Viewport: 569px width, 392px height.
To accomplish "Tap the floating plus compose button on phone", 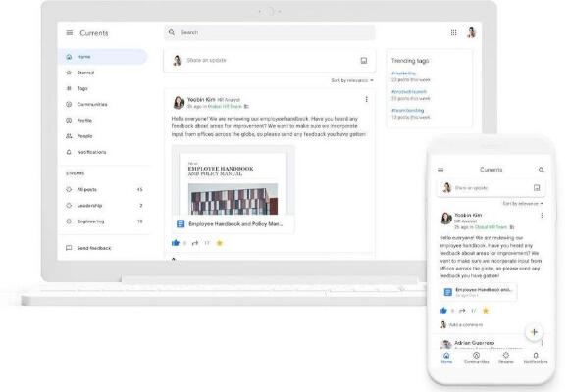I will (x=534, y=332).
